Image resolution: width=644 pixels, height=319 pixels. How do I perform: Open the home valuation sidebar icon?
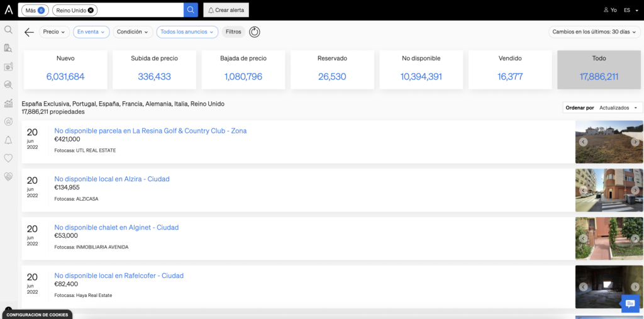point(8,121)
